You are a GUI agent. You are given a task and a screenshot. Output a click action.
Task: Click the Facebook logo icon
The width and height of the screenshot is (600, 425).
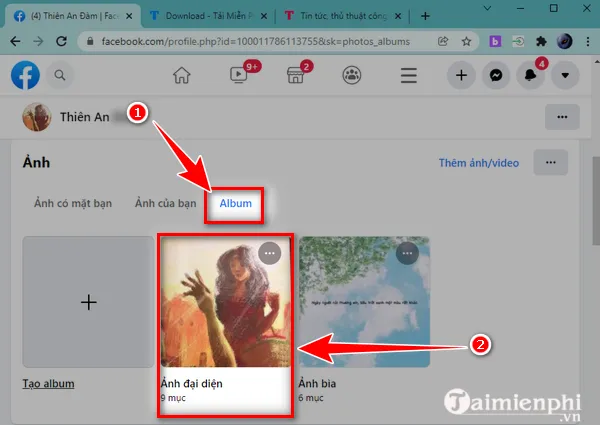(x=26, y=75)
